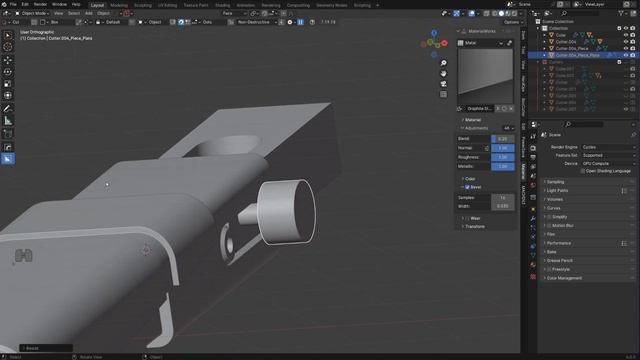
Task: Click the Blender logo menu icon
Action: click(4, 4)
